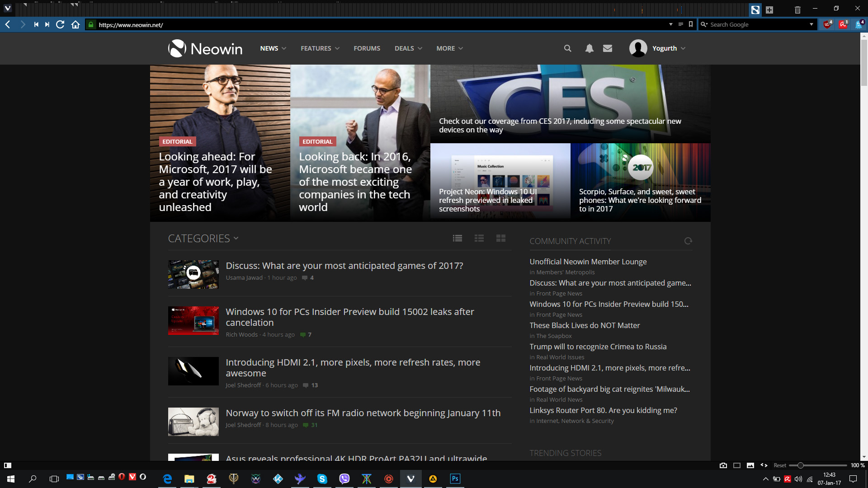
Task: Capture page with the camera icon
Action: [x=723, y=465]
